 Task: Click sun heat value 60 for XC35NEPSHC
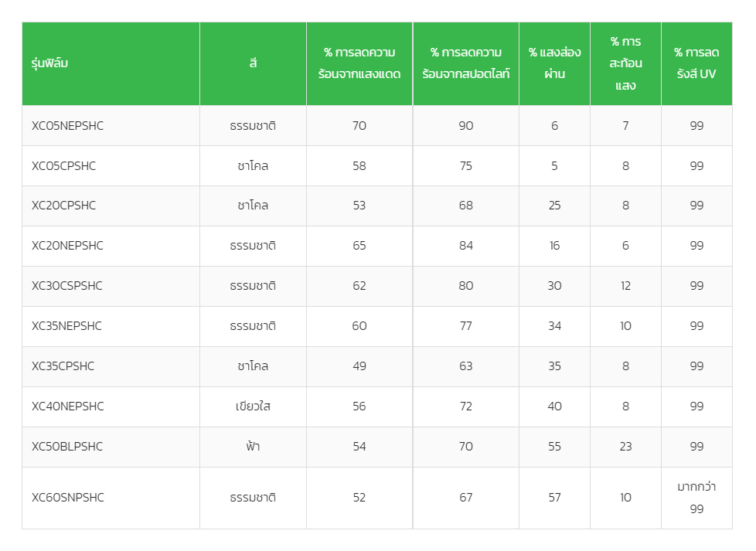[x=359, y=326]
